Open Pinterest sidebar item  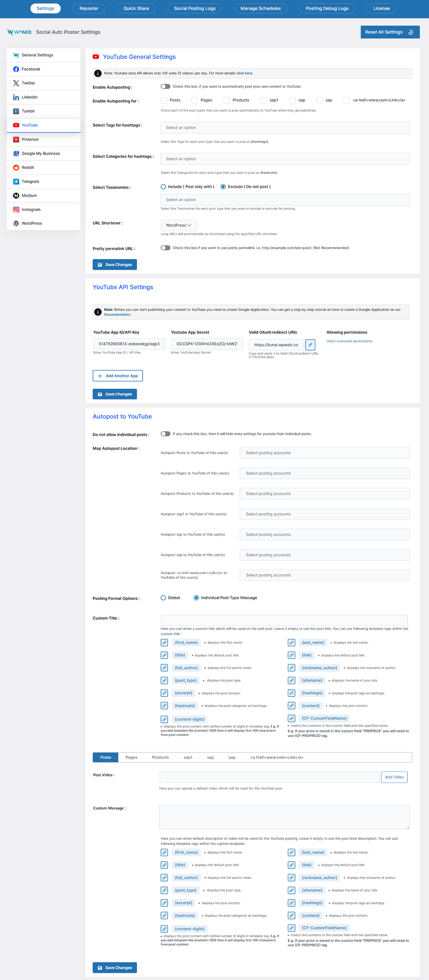point(43,139)
